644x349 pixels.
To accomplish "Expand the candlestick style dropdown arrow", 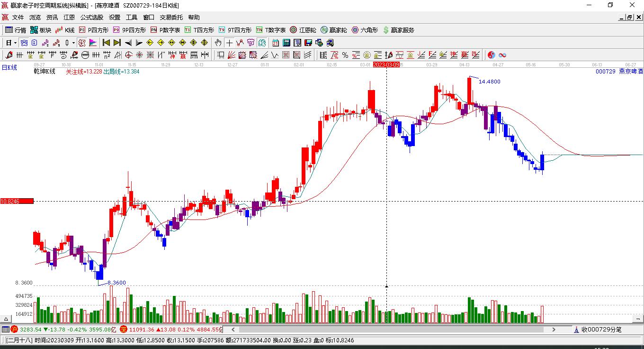I will pos(73,43).
